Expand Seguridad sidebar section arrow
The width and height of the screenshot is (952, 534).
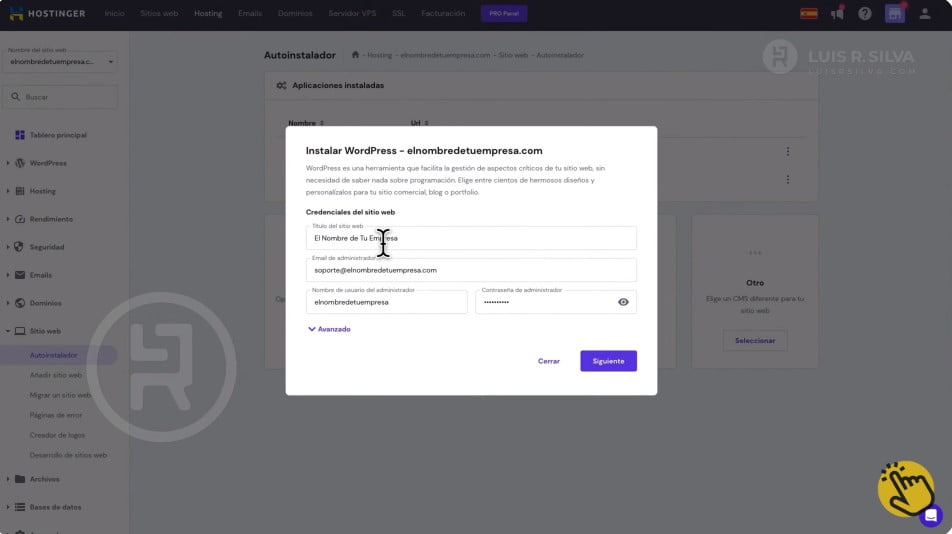point(8,247)
